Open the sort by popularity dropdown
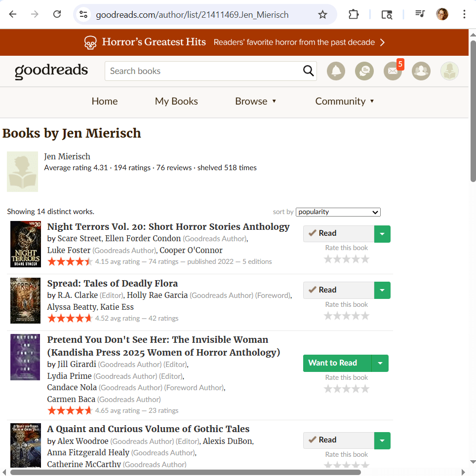The height and width of the screenshot is (476, 476). coord(338,212)
